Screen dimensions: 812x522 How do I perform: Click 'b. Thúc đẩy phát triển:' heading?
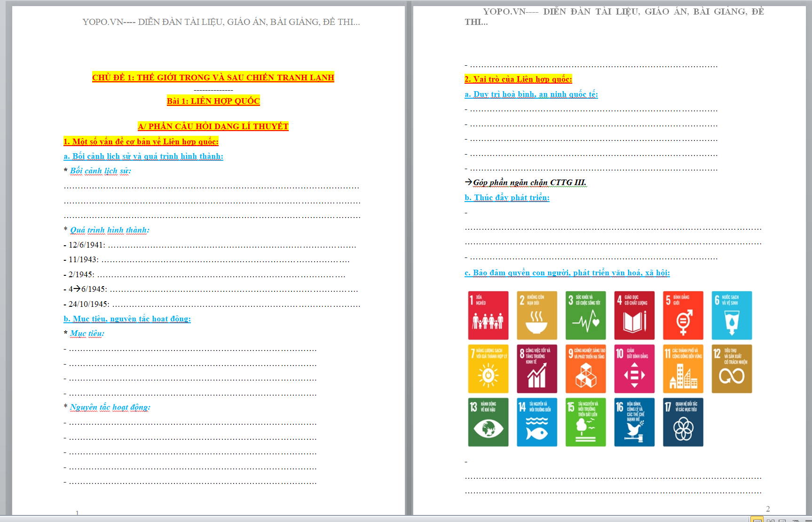507,198
